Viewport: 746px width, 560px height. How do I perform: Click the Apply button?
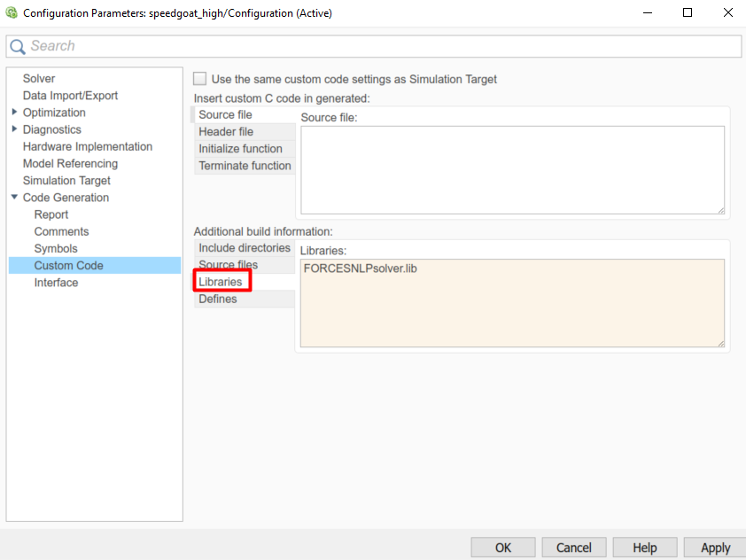tap(715, 548)
